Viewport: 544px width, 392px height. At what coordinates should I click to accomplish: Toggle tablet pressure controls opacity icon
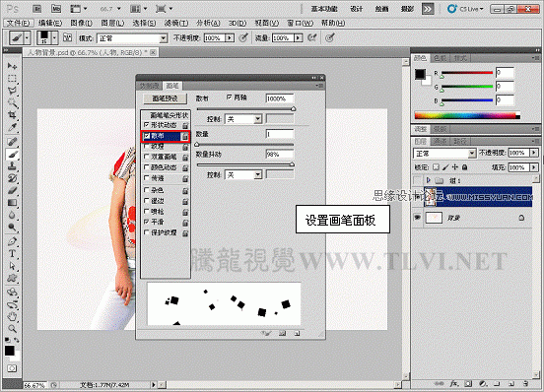(243, 37)
